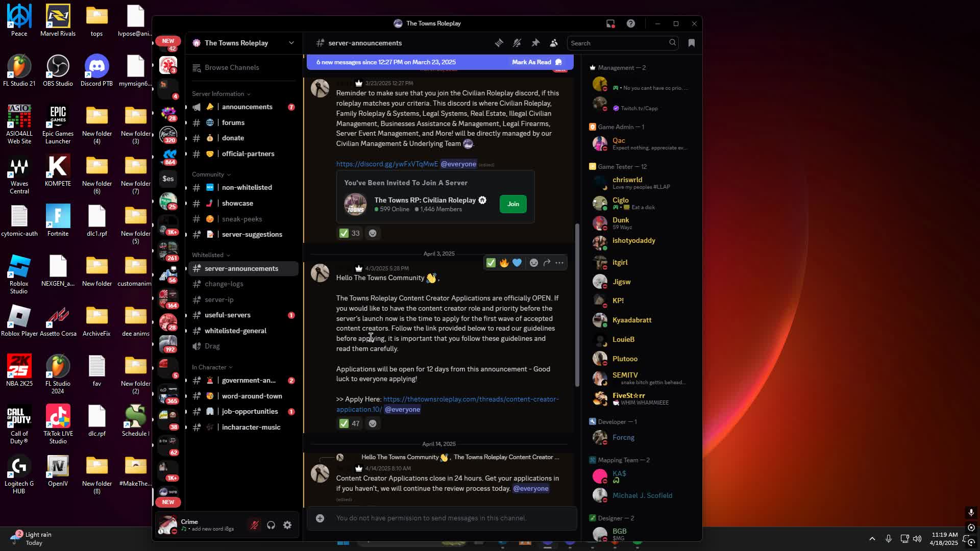Click the search magnifier icon

click(672, 43)
